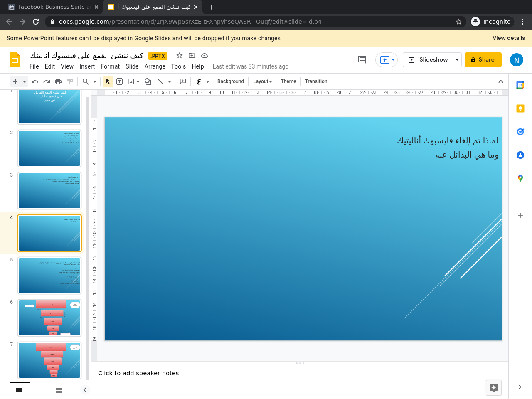Image resolution: width=532 pixels, height=399 pixels.
Task: Open the Arrange menu
Action: 155,66
